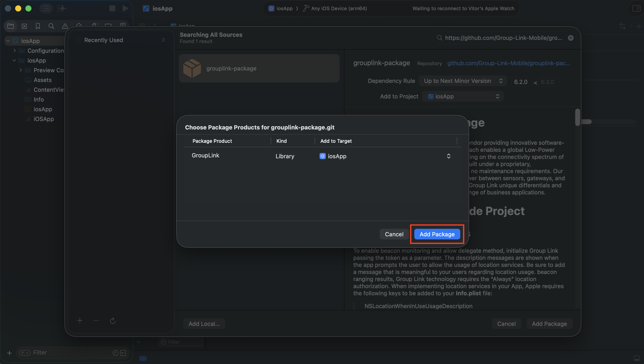
Task: Open the Dependency Rule dropdown
Action: (463, 81)
